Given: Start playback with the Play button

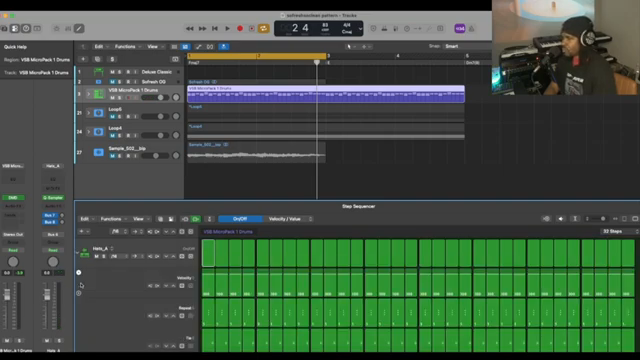Looking at the screenshot, I should tap(227, 29).
